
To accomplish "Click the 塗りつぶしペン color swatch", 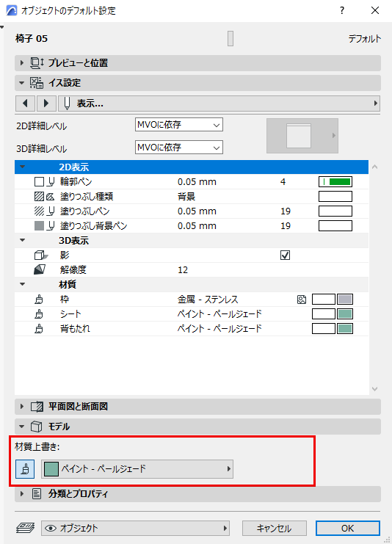I will tap(335, 211).
